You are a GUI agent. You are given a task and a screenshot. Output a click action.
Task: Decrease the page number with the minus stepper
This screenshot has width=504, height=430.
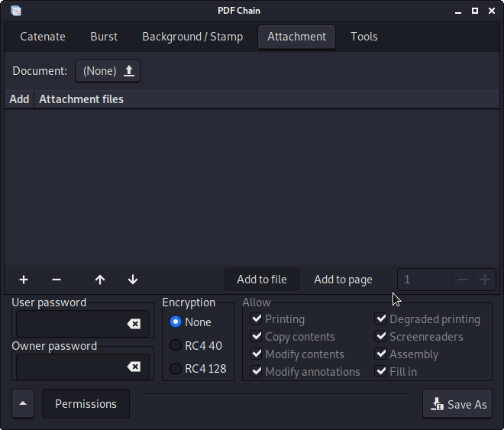(463, 280)
